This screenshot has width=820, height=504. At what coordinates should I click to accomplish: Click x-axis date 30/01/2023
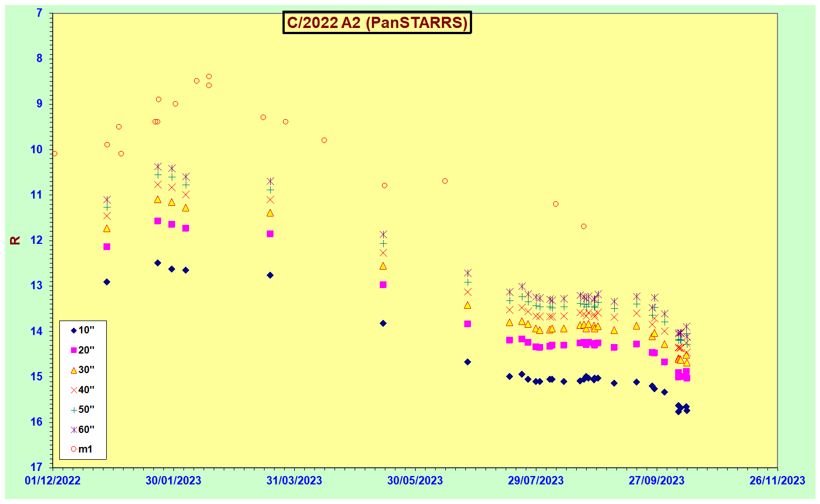(173, 481)
